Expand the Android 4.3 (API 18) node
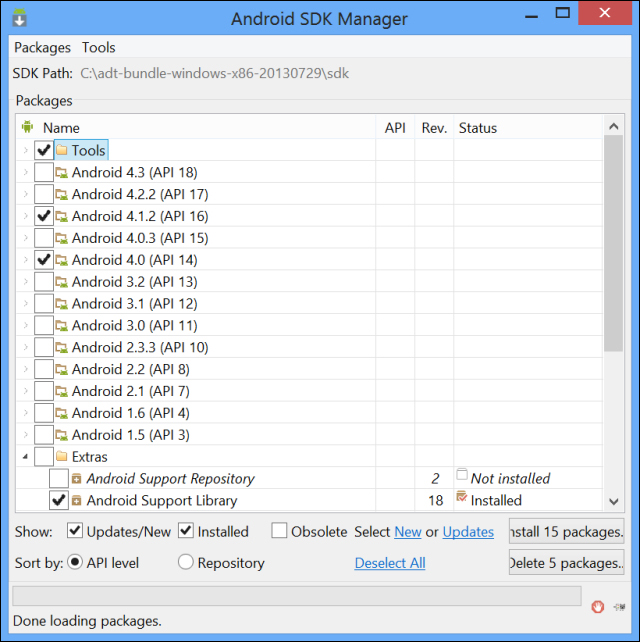 click(x=26, y=172)
